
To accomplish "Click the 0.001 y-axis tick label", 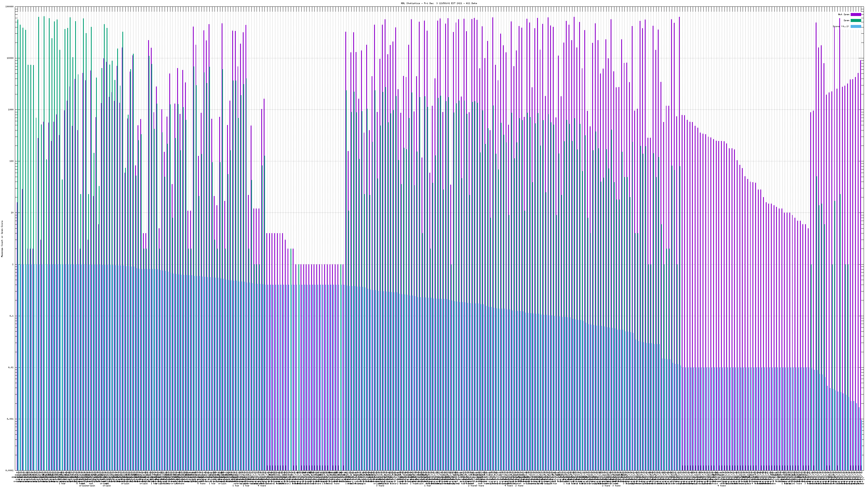I will click(11, 419).
